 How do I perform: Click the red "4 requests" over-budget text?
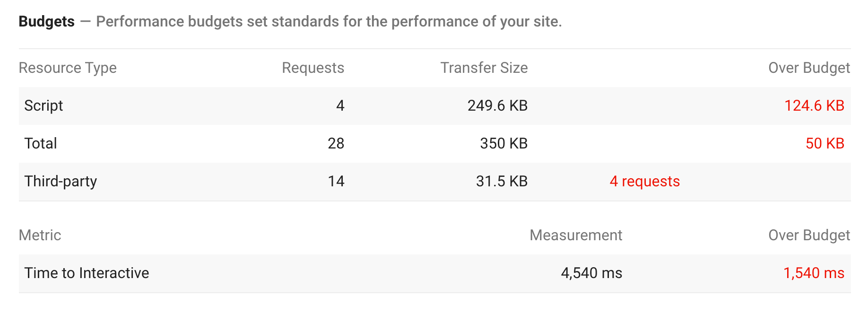point(644,182)
